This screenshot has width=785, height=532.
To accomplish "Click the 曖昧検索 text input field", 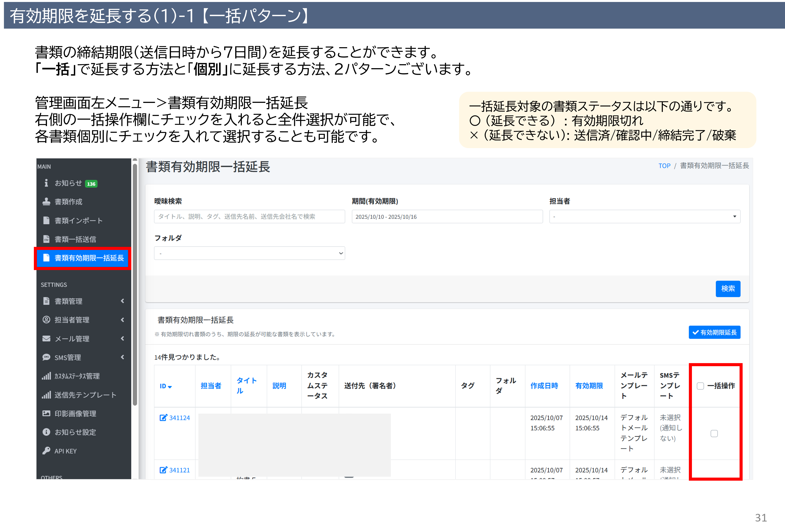I will [x=249, y=217].
